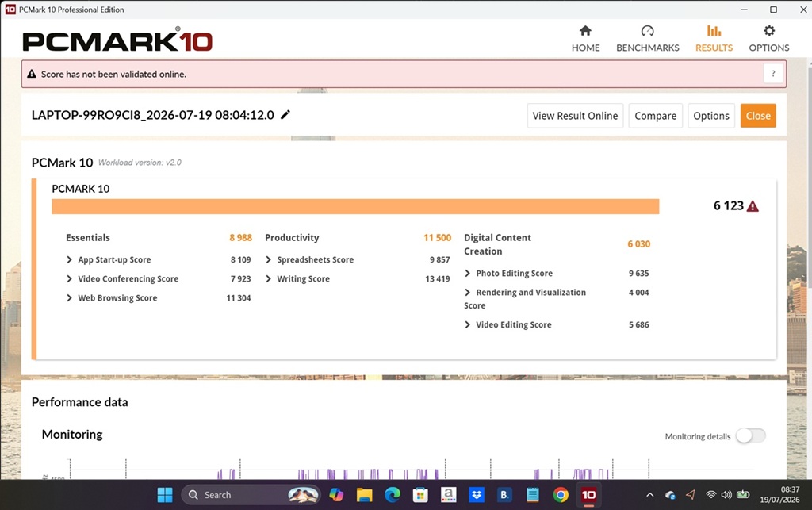The width and height of the screenshot is (812, 510).
Task: Open the volume speaker tray icon
Action: tap(726, 494)
